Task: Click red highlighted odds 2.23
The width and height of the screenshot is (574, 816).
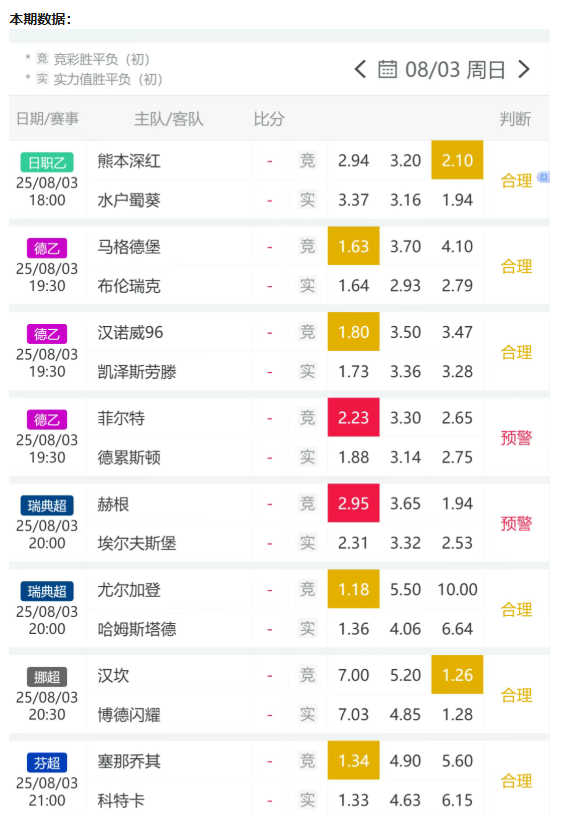Action: 353,417
